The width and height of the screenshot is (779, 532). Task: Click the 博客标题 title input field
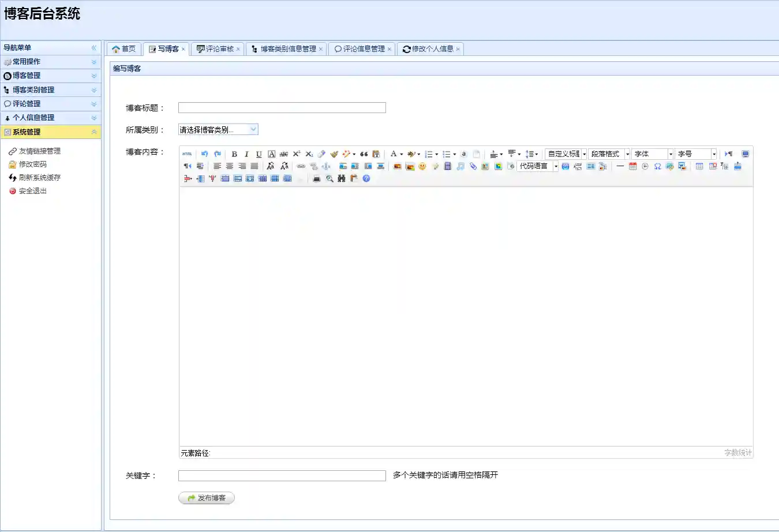[282, 107]
